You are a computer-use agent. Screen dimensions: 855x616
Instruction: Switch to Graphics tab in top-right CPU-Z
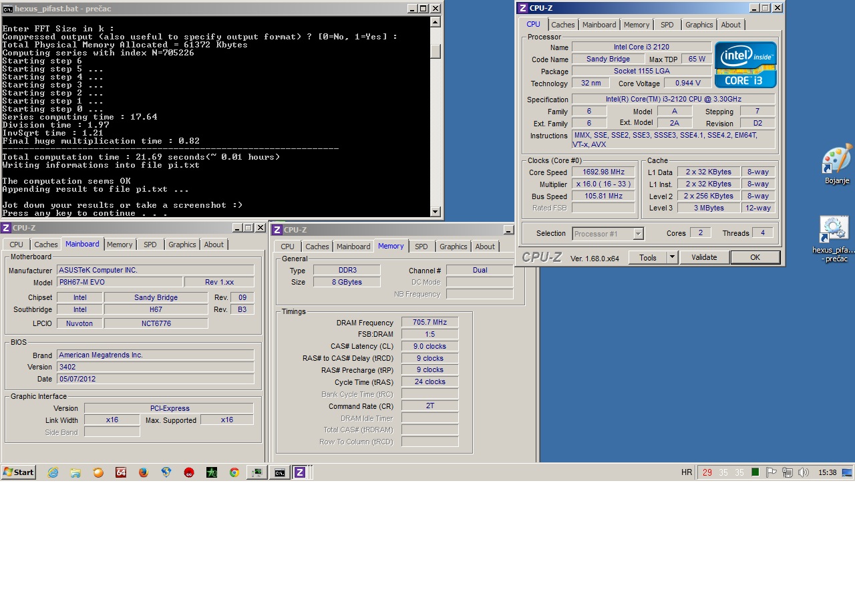tap(699, 25)
